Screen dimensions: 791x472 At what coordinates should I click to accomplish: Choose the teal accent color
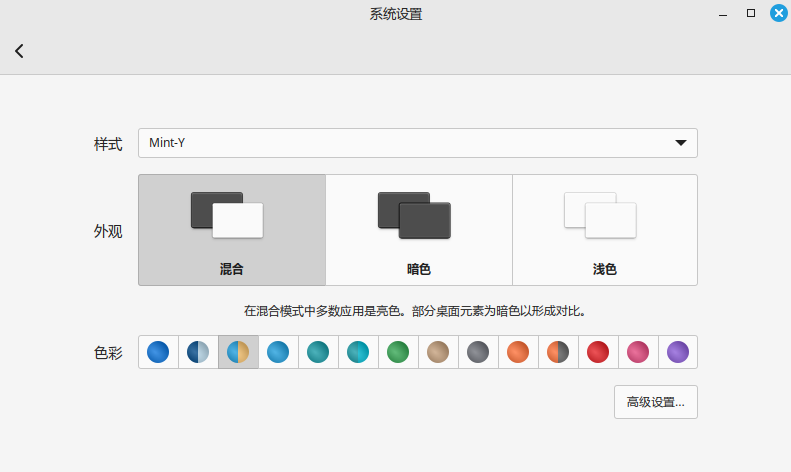coord(318,352)
